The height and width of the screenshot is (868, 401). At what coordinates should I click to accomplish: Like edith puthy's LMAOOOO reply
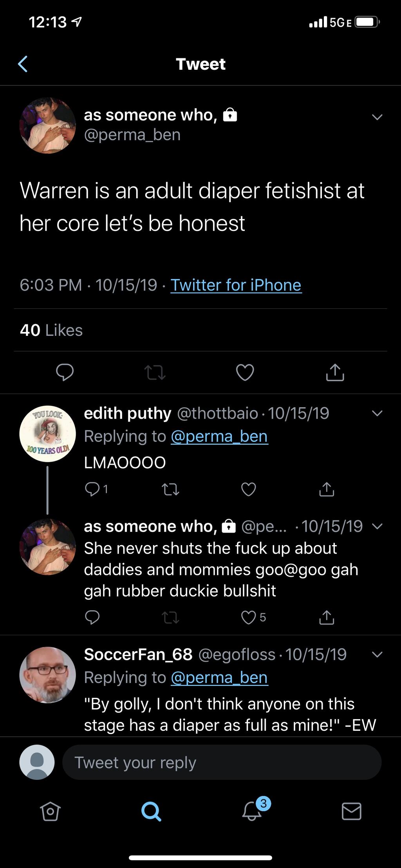point(248,489)
